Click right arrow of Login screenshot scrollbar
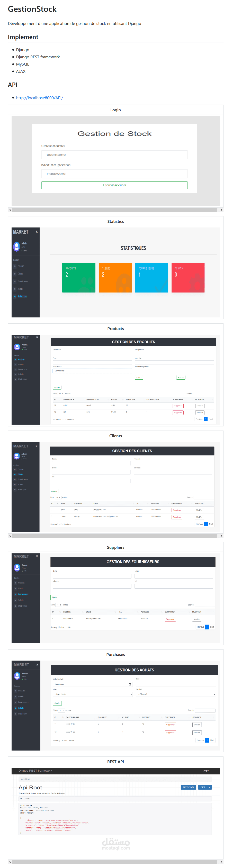Image resolution: width=232 pixels, height=868 pixels. (x=221, y=210)
